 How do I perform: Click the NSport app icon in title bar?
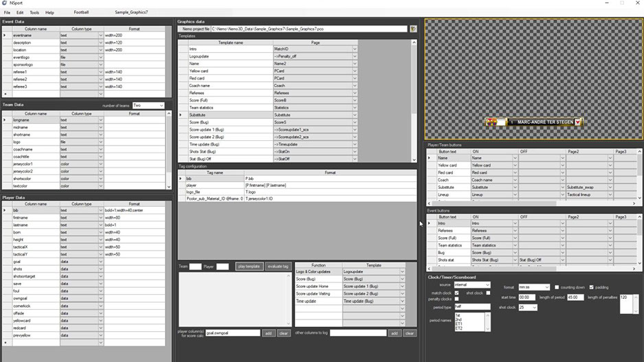pos(5,3)
